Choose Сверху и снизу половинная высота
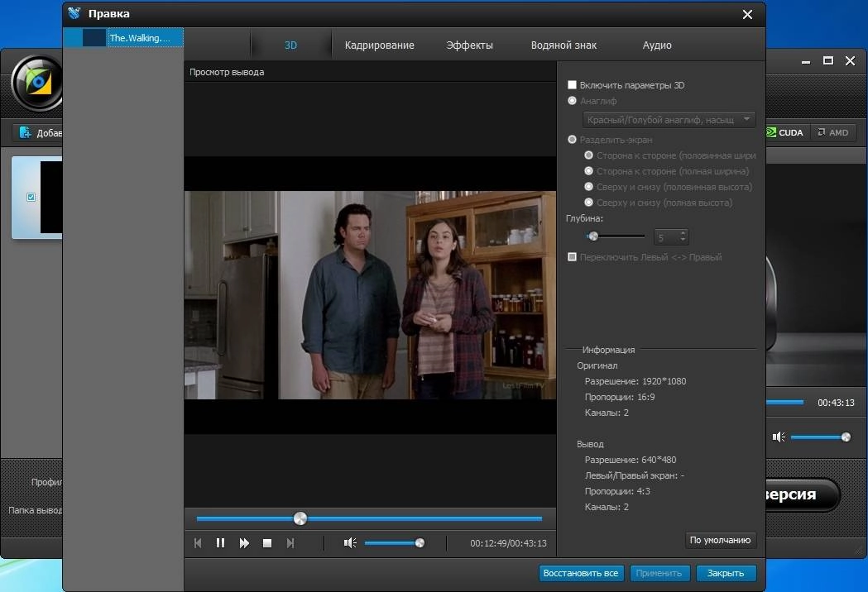This screenshot has width=868, height=592. click(x=588, y=187)
